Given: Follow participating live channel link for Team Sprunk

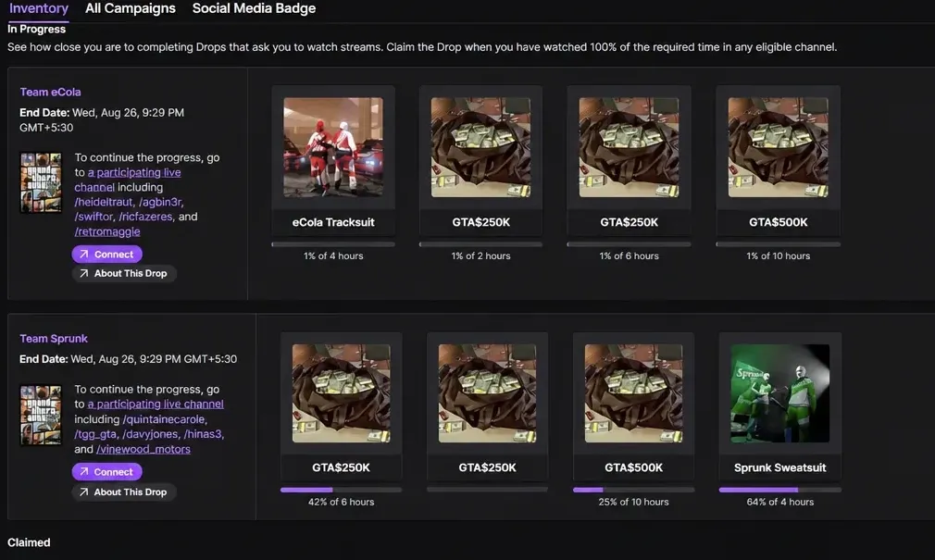Looking at the screenshot, I should pos(156,404).
